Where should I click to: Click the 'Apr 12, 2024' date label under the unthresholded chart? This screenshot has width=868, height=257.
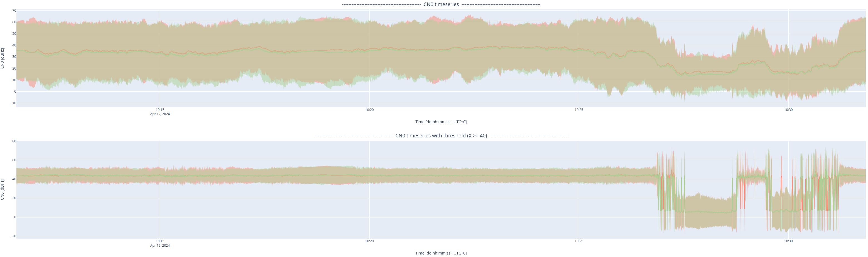[160, 114]
